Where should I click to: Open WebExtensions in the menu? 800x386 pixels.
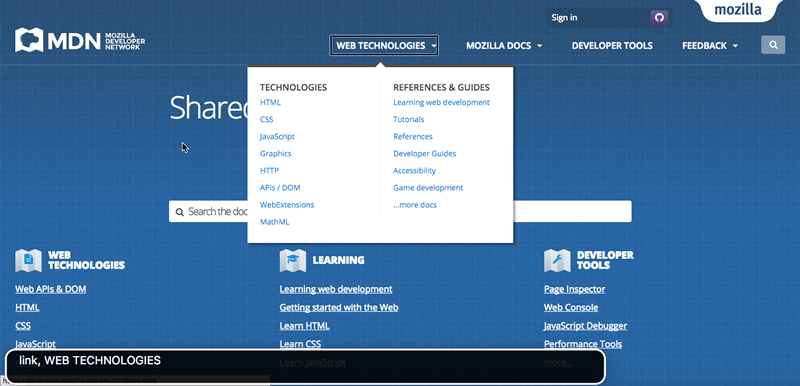point(287,205)
